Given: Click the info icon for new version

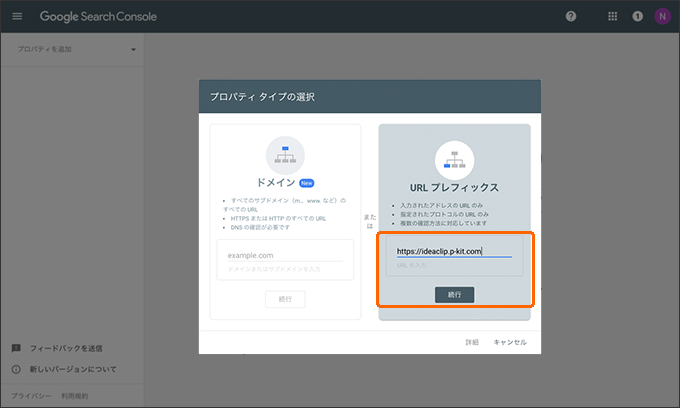Looking at the screenshot, I should click(x=16, y=369).
